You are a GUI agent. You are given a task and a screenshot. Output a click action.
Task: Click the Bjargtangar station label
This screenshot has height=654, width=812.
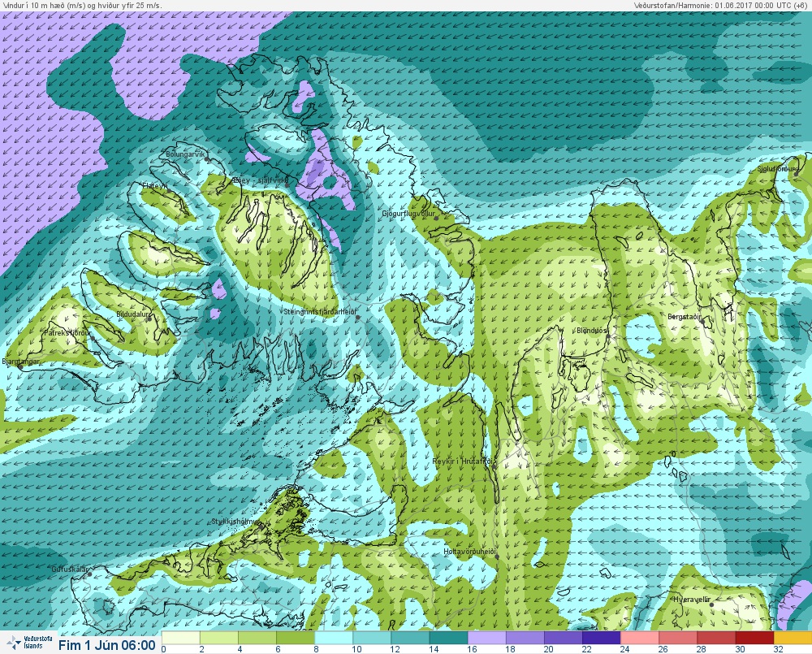[x=21, y=362]
